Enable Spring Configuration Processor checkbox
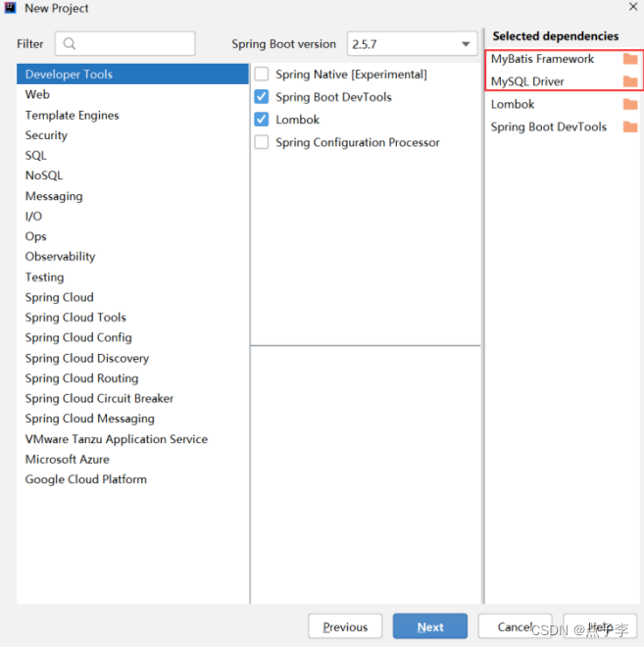Screen dimensions: 644x647 [262, 142]
